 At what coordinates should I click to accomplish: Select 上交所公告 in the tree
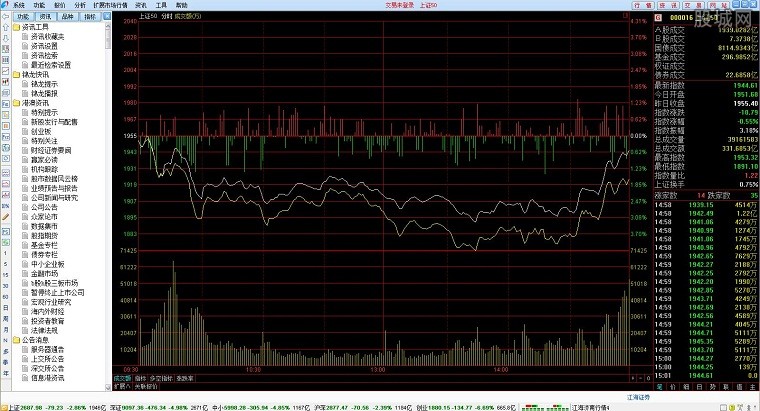click(45, 358)
